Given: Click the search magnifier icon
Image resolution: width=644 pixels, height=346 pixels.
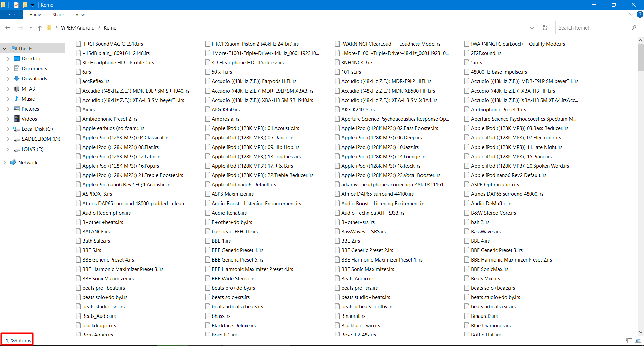Looking at the screenshot, I should click(x=634, y=28).
